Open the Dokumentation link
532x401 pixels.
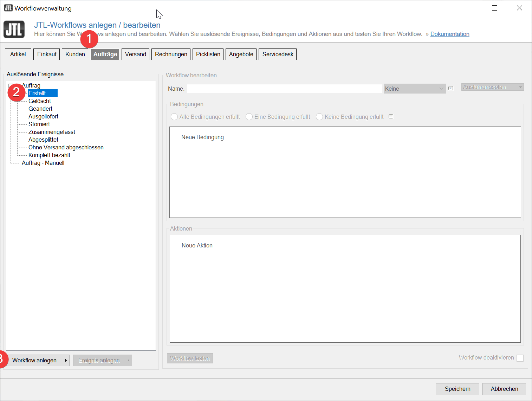(450, 34)
